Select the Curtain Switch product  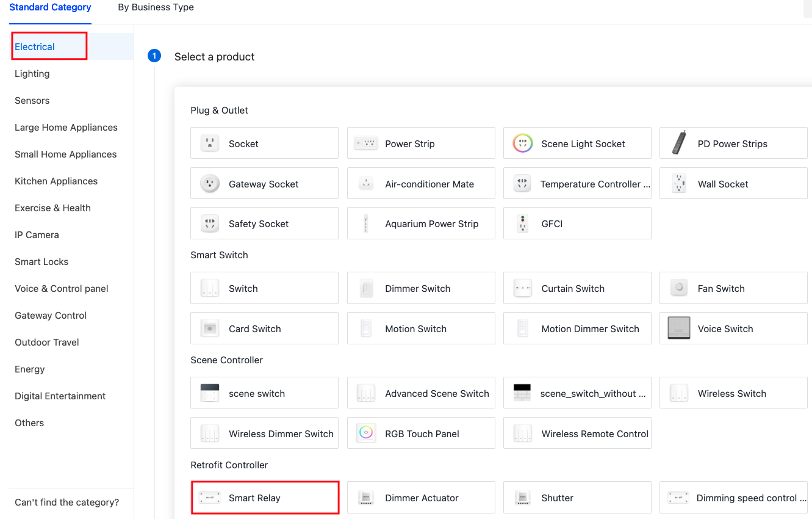click(577, 288)
